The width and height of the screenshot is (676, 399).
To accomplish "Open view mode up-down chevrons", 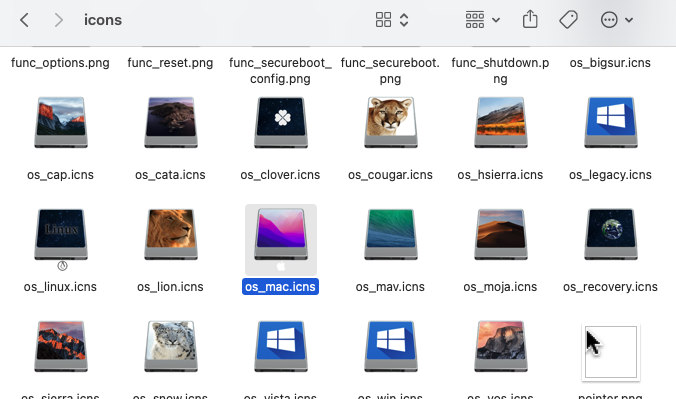I will [x=404, y=20].
